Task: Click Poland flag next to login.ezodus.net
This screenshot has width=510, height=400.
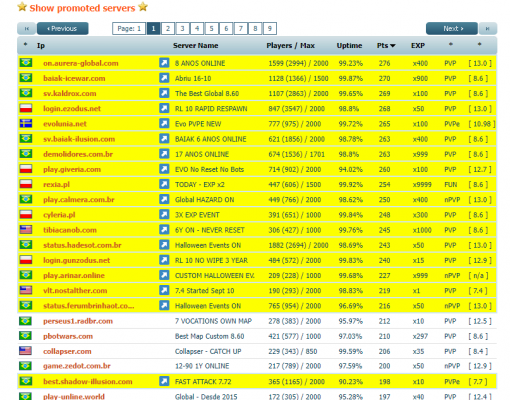Action: (x=26, y=108)
